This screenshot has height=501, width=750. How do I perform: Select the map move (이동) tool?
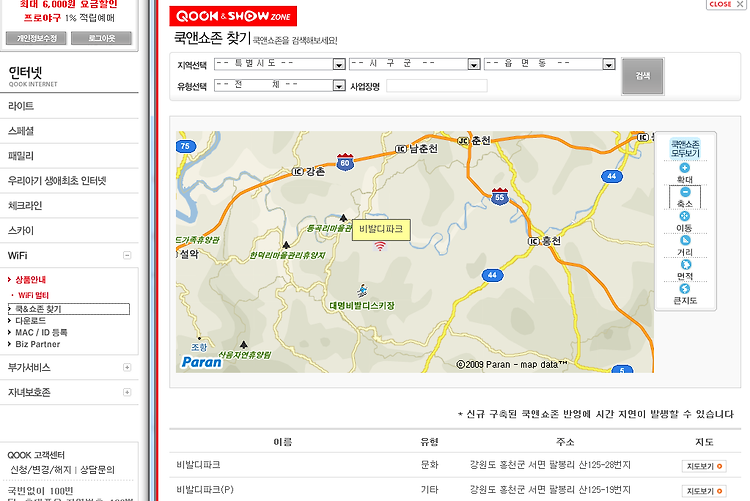[684, 216]
